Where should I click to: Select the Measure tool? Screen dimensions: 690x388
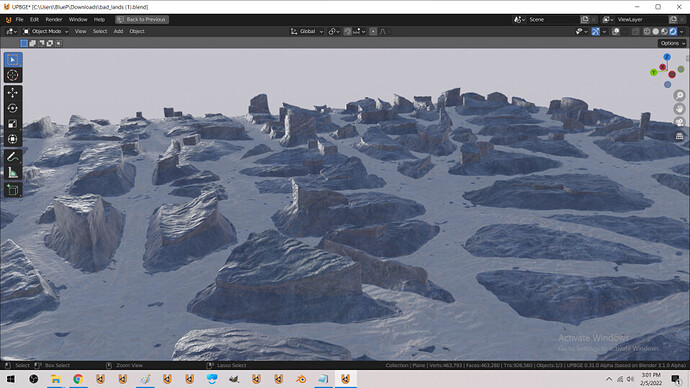(12, 172)
